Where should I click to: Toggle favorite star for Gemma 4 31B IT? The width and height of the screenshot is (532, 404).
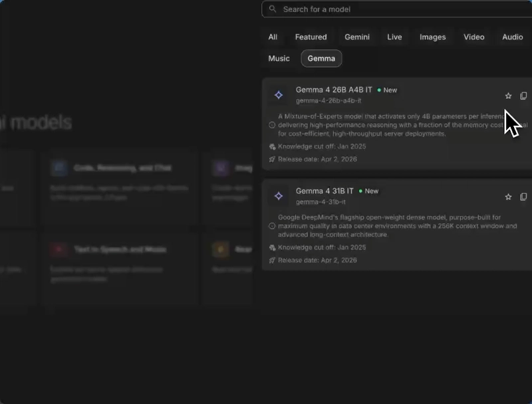(x=508, y=197)
